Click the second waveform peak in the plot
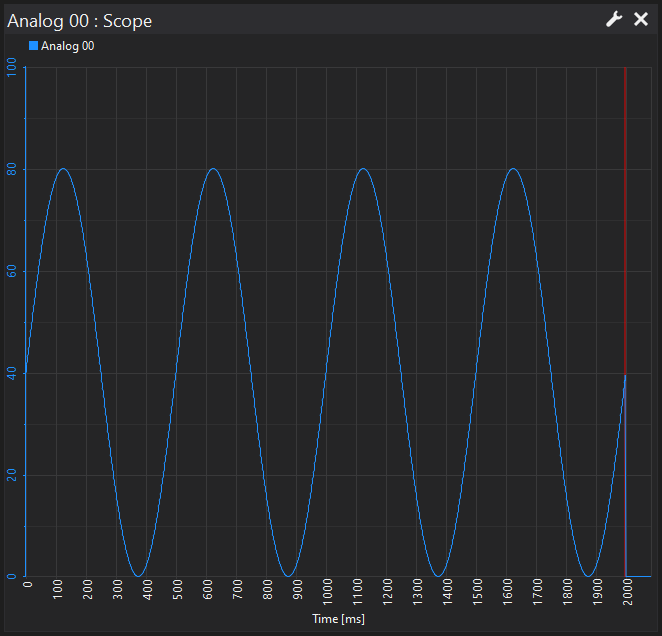Screen dimensions: 662x636 213,169
